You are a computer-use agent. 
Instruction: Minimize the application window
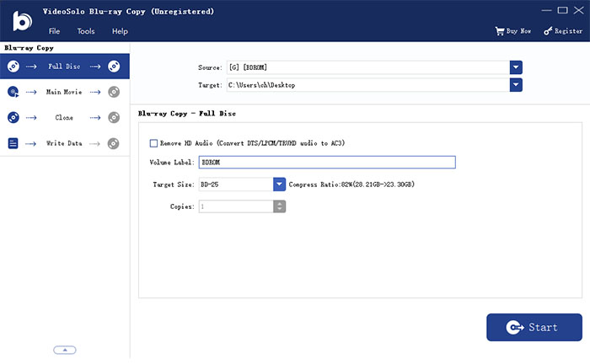point(546,10)
